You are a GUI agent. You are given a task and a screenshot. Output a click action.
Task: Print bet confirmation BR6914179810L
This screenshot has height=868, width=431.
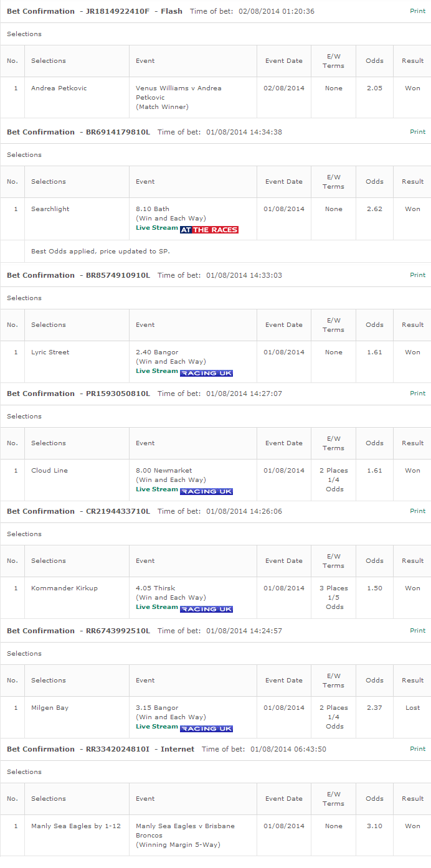point(418,132)
